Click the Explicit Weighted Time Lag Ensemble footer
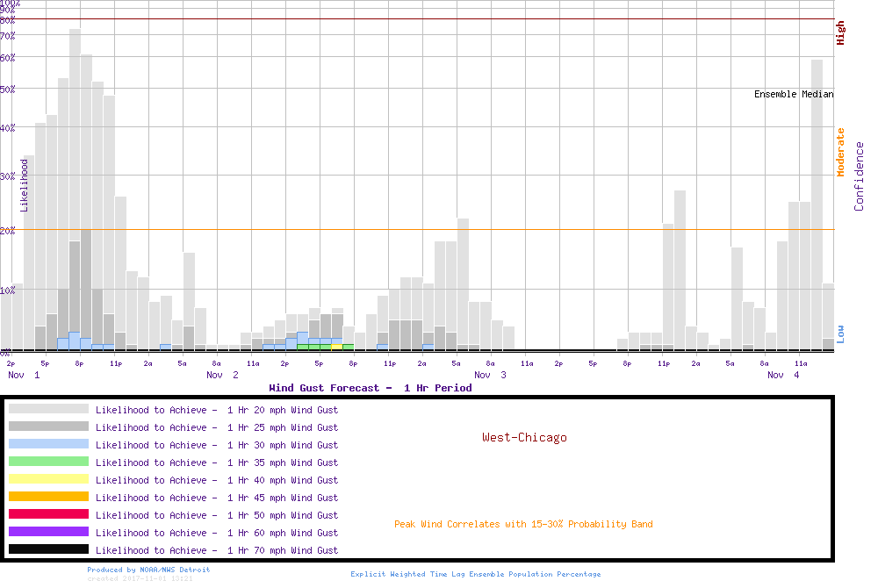Screen dimensions: 878x588 pos(476,574)
